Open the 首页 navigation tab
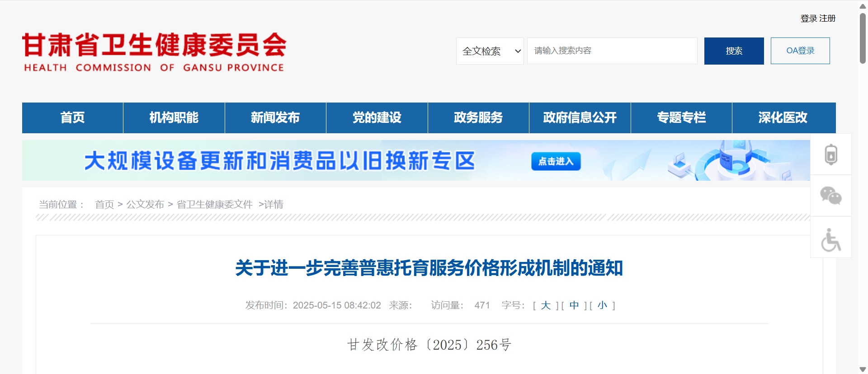 click(x=72, y=117)
